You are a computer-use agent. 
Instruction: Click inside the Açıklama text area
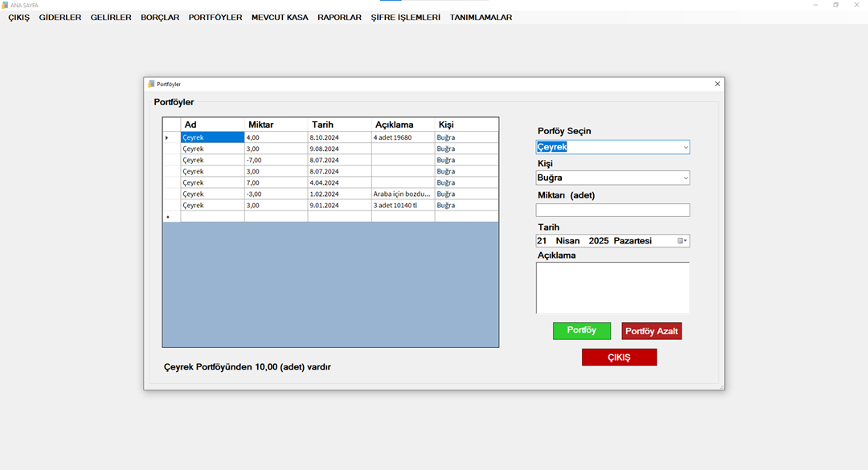[x=612, y=288]
